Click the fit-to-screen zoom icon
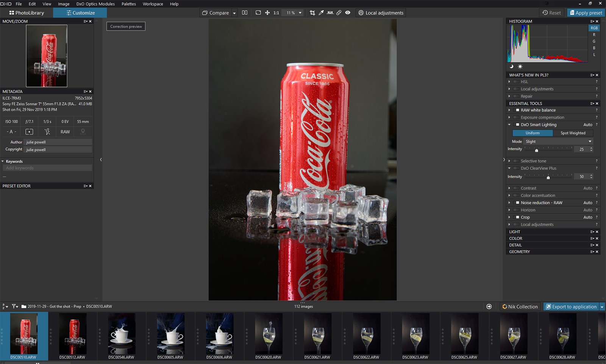Screen dimensions: 606x364 point(258,13)
